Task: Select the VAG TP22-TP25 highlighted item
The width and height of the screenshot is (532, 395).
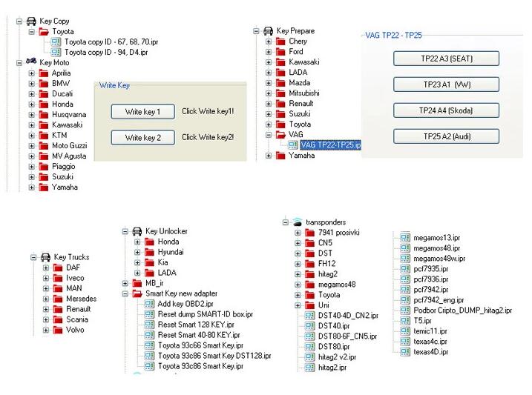Action: 330,145
